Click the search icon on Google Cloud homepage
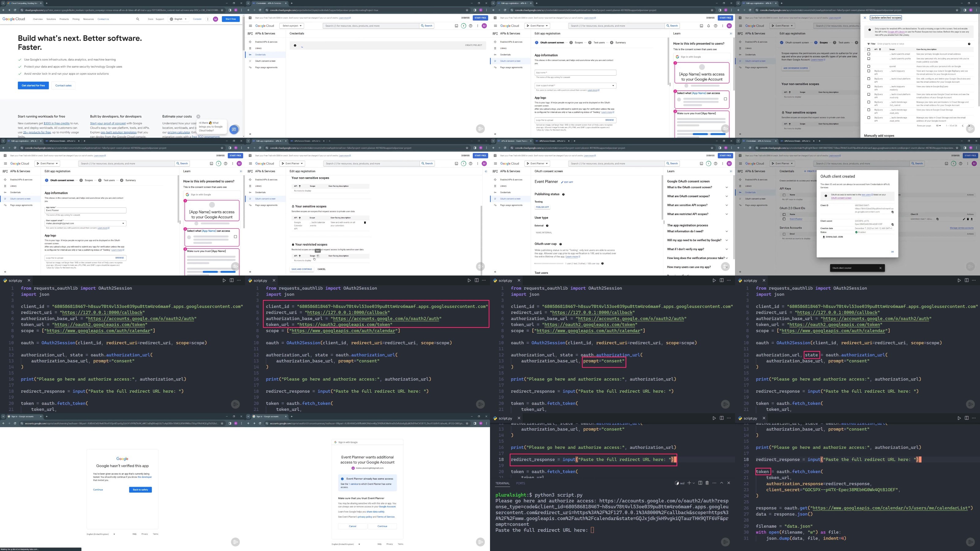The width and height of the screenshot is (980, 551). pos(138,19)
